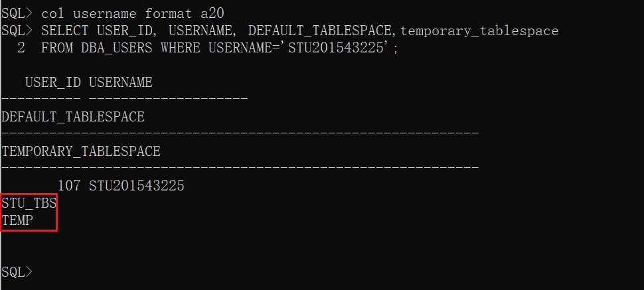Screen dimensions: 644x290
Task: Click the TEMP result value
Action: pyautogui.click(x=18, y=220)
